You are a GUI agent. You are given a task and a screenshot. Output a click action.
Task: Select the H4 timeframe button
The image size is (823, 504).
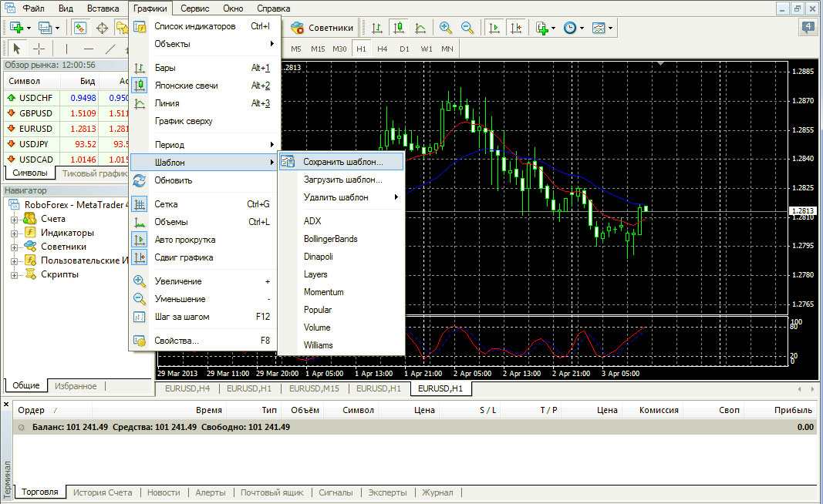[382, 49]
